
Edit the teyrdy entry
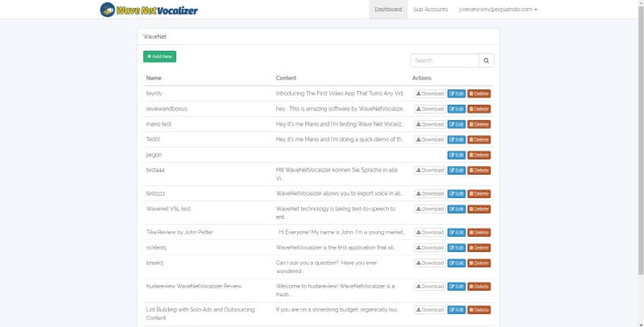[x=456, y=93]
